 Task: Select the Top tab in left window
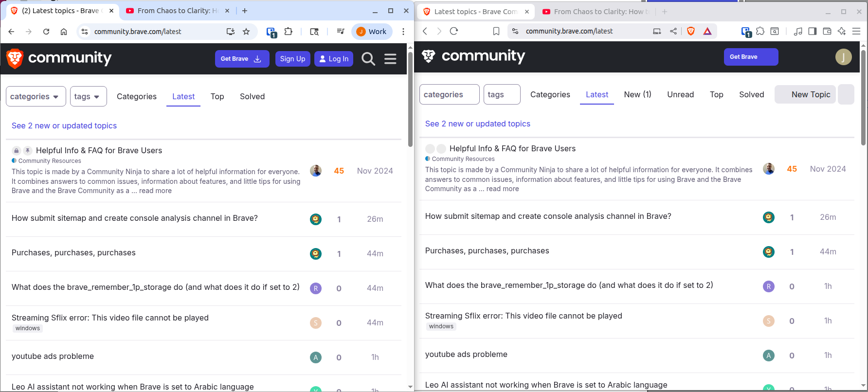pyautogui.click(x=217, y=96)
